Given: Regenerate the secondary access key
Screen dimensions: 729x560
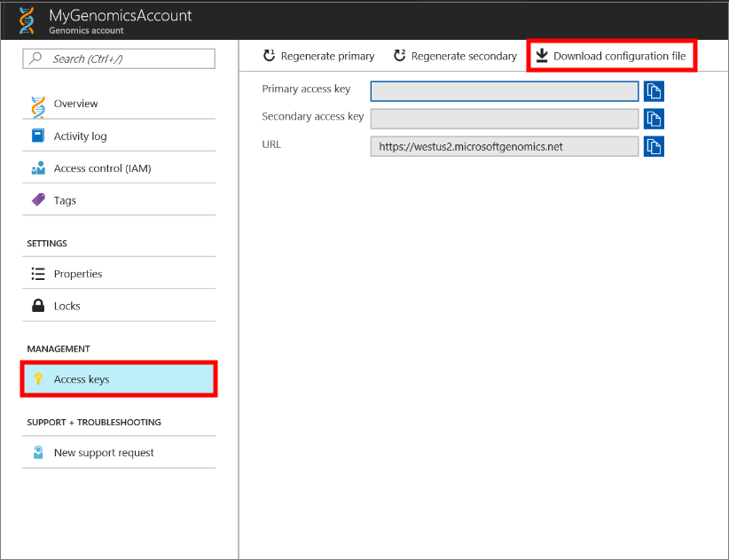Looking at the screenshot, I should click(x=454, y=55).
